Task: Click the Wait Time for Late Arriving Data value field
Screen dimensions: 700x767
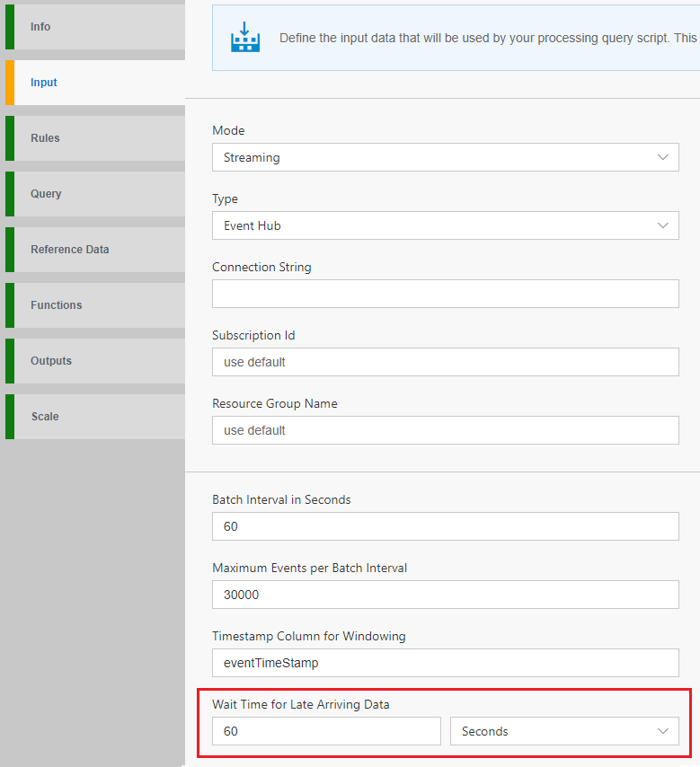Action: 326,731
